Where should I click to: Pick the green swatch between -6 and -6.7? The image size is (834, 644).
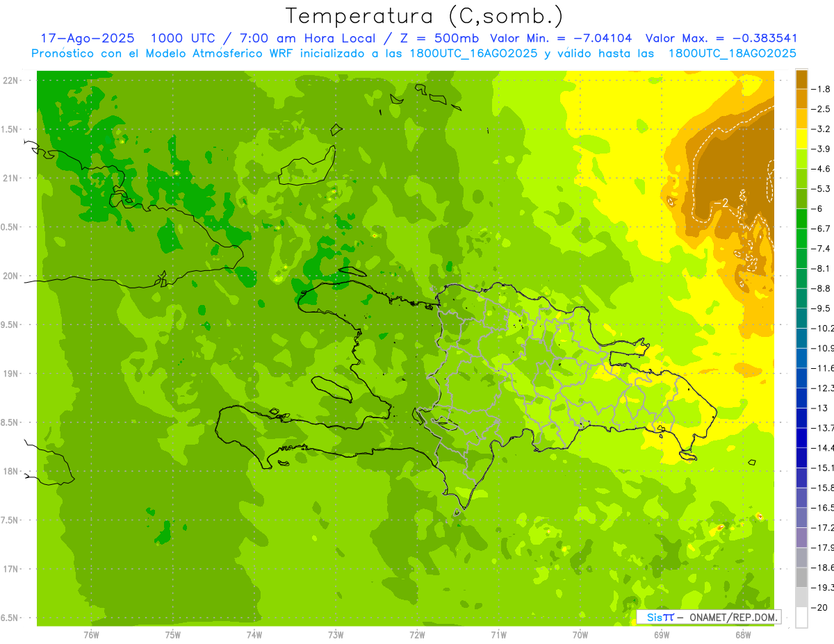point(801,218)
